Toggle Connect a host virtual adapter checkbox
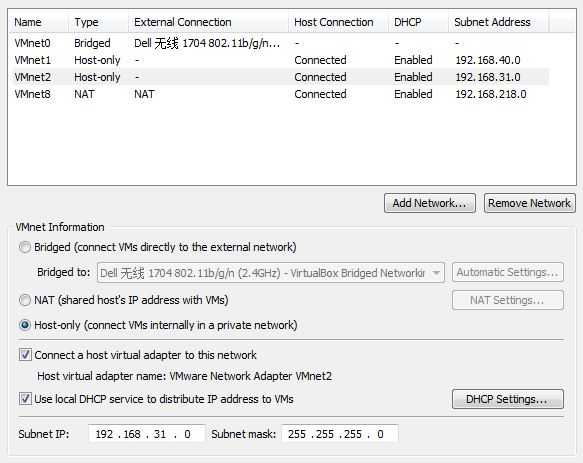The width and height of the screenshot is (583, 463). [x=25, y=355]
